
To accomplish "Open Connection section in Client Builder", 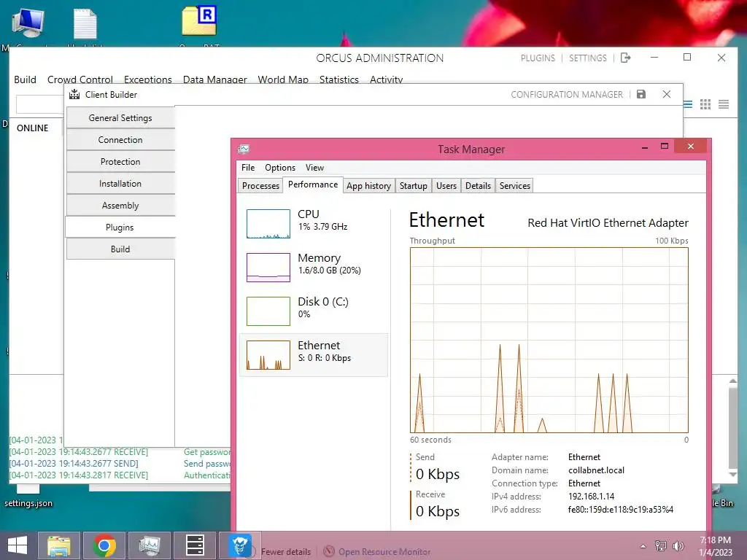I will pyautogui.click(x=120, y=140).
